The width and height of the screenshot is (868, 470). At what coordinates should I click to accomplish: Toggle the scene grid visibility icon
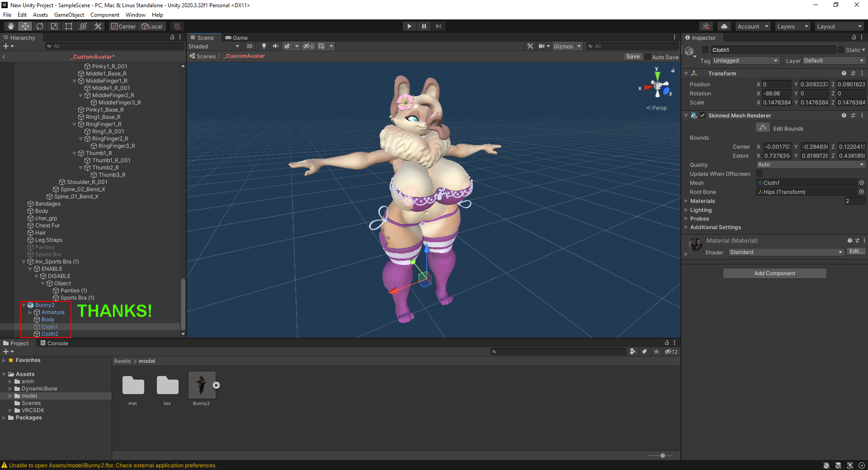point(321,46)
